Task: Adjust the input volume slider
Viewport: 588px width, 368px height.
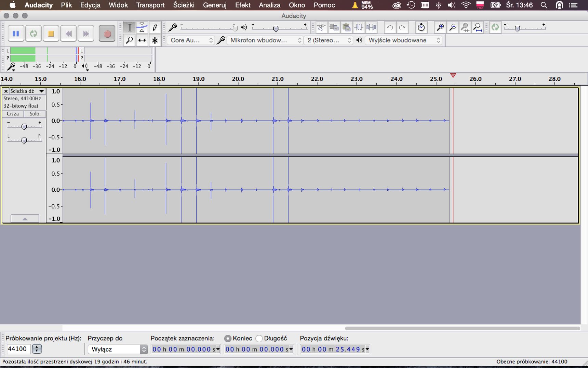Action: (235, 28)
